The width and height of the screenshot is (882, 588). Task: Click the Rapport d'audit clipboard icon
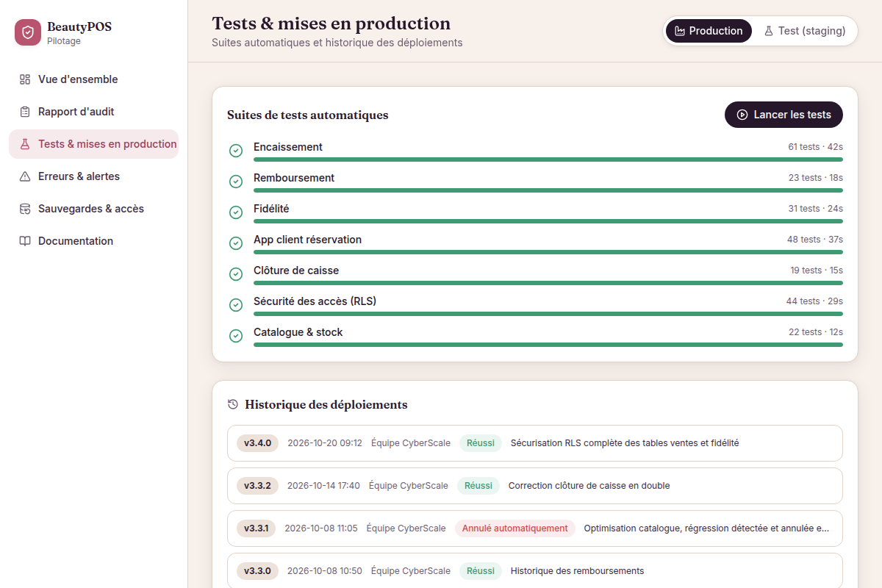tap(25, 112)
